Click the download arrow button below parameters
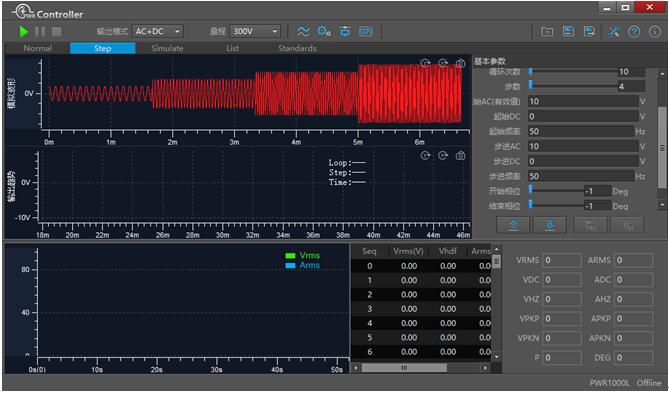The width and height of the screenshot is (669, 393). [550, 225]
